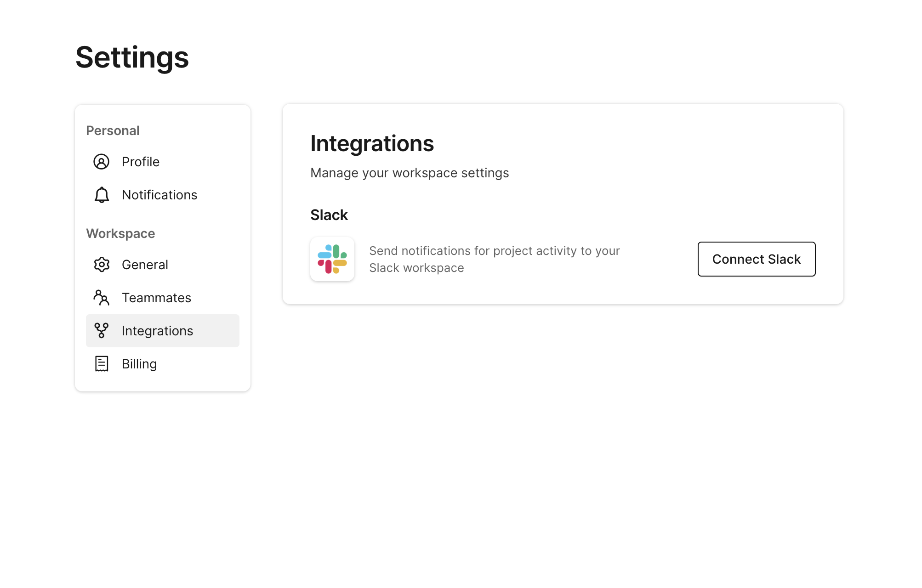Click the Notifications bell icon

coord(101,195)
